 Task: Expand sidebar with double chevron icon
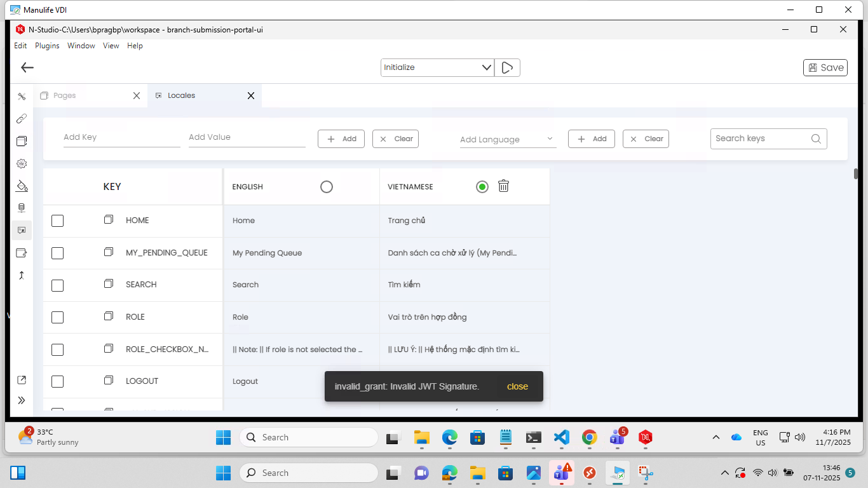[x=22, y=400]
